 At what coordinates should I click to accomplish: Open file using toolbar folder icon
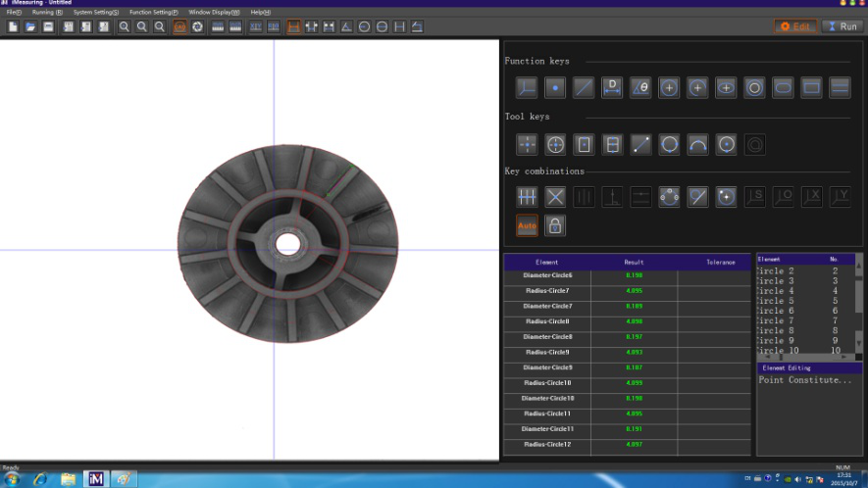click(30, 26)
